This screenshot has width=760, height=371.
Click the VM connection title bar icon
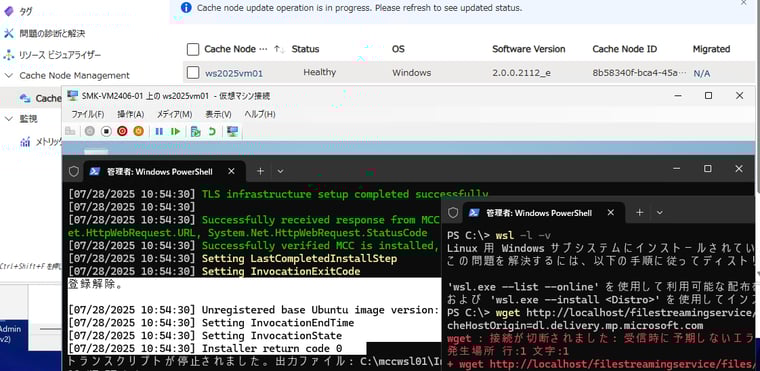pyautogui.click(x=73, y=96)
